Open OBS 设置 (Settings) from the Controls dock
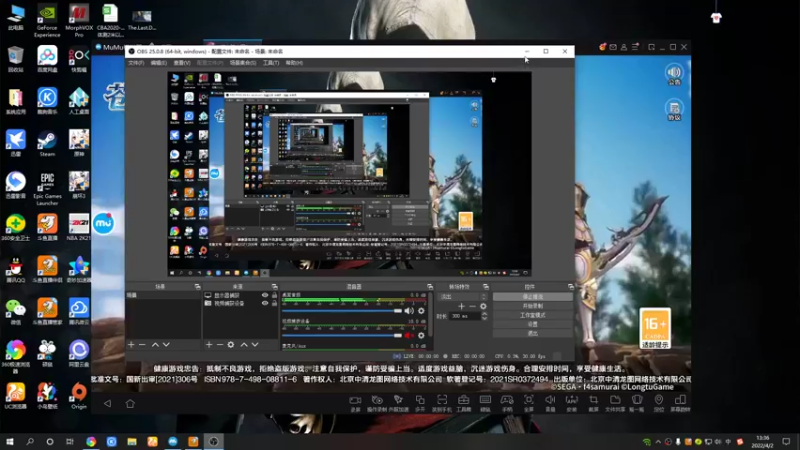The height and width of the screenshot is (450, 800). 533,324
